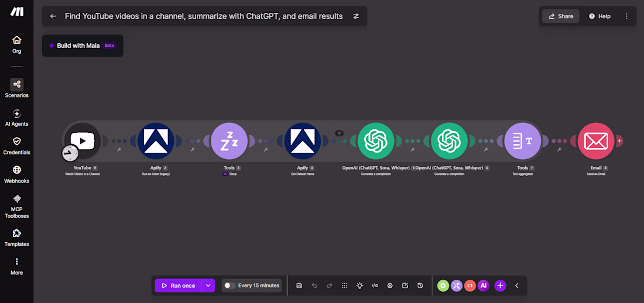Open the three-dot more options menu
The image size is (644, 303).
tap(626, 16)
